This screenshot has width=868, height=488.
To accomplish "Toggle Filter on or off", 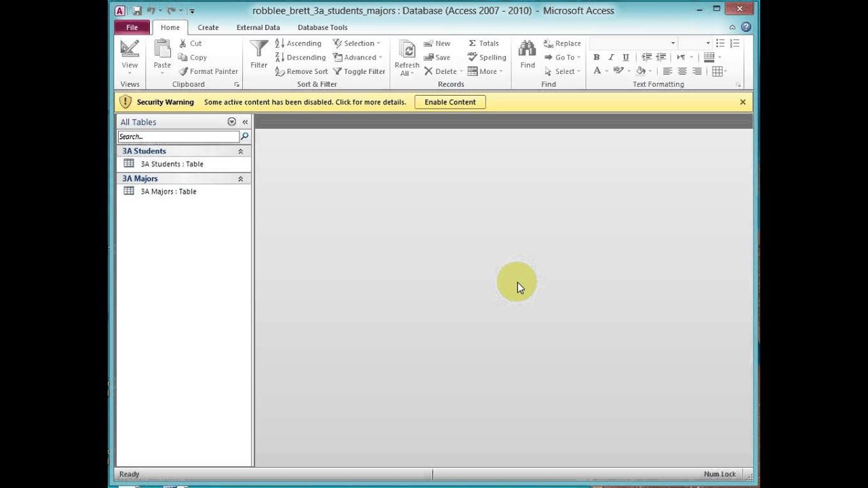I will pyautogui.click(x=359, y=71).
